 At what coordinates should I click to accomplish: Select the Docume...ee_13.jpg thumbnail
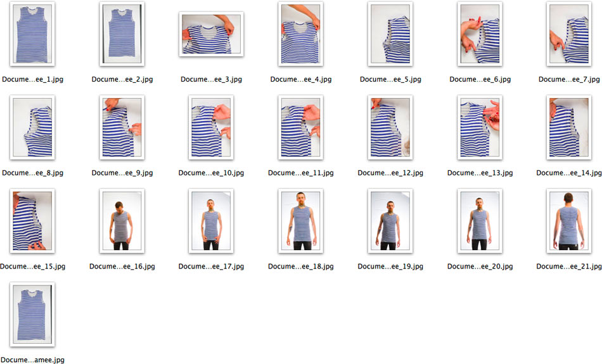click(x=480, y=127)
